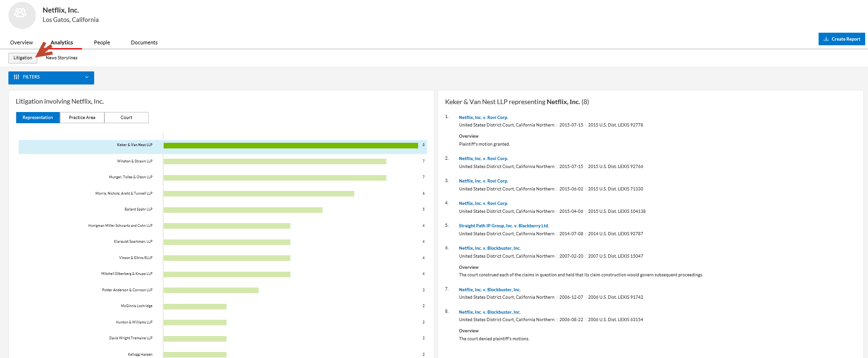This screenshot has height=358, width=868.
Task: Click the Ballard Spahr LLP label
Action: pos(138,210)
